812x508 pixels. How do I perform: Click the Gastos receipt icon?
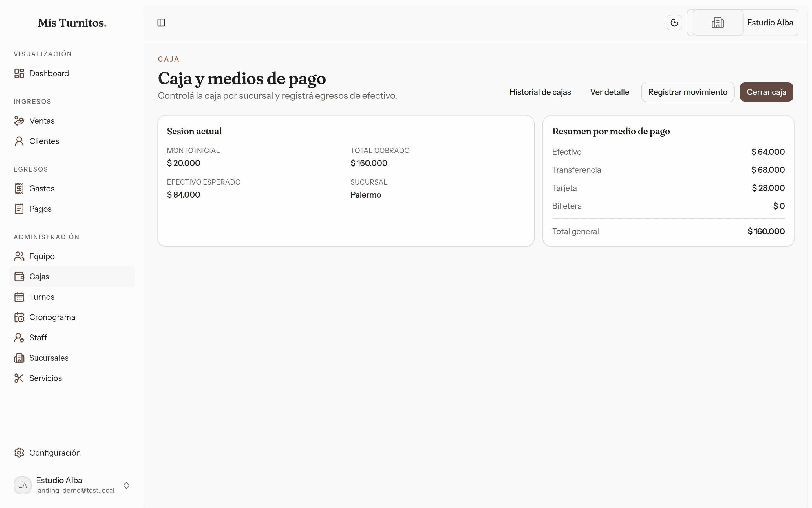[x=19, y=189]
